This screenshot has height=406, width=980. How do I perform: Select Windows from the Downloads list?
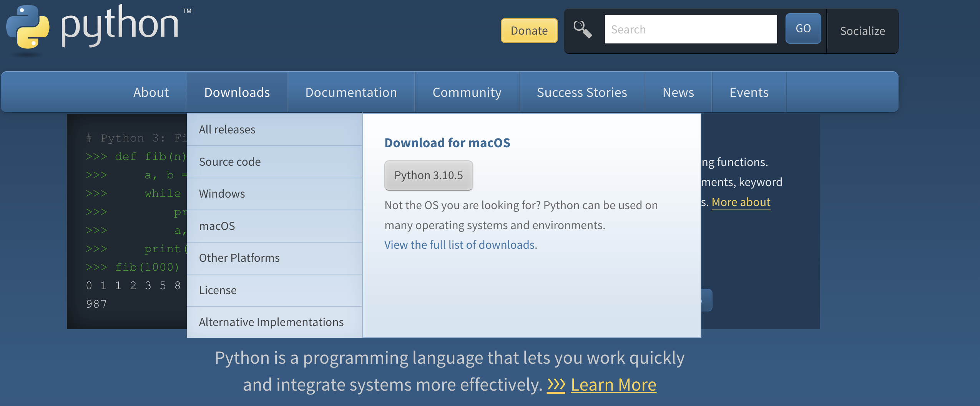222,194
